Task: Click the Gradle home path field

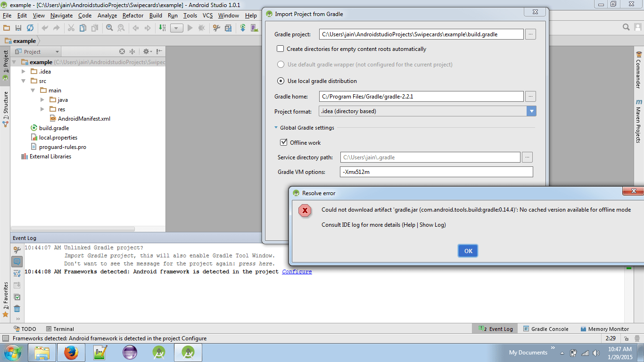Action: point(421,96)
